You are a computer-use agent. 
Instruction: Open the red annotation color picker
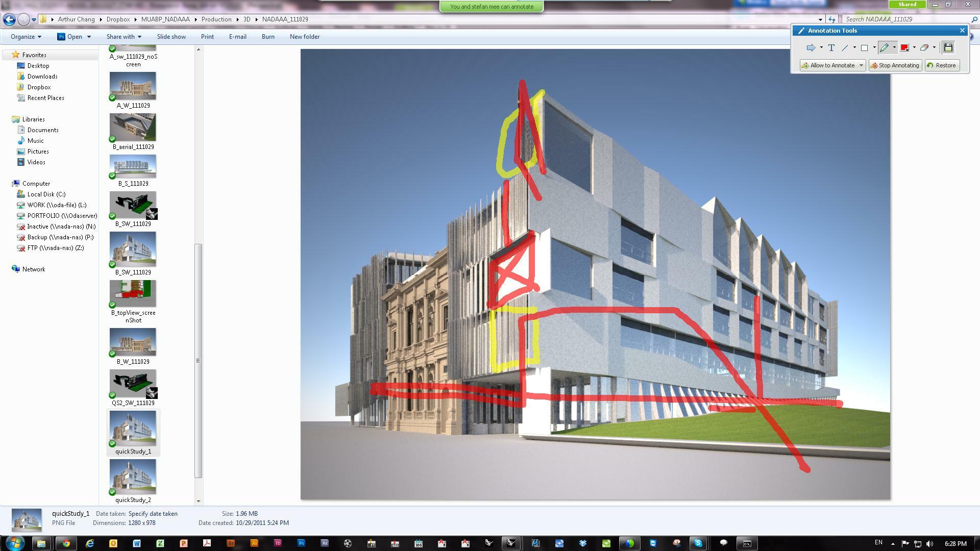point(904,47)
